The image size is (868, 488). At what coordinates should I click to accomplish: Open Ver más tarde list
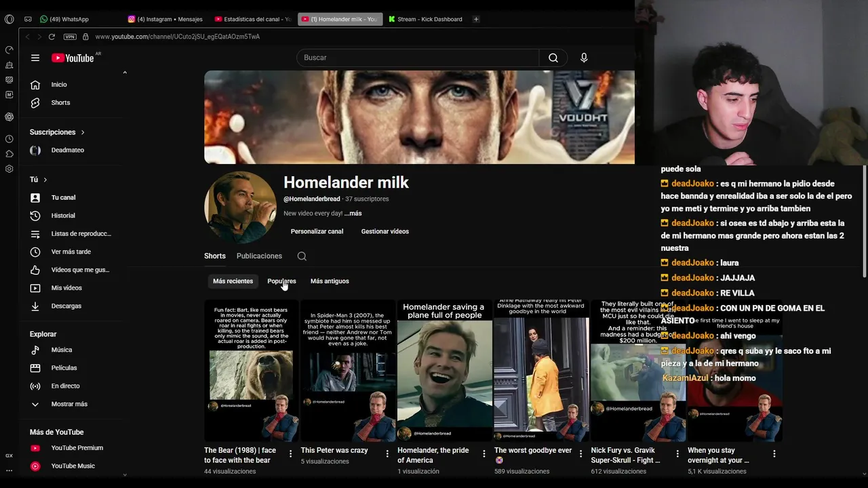pos(71,252)
